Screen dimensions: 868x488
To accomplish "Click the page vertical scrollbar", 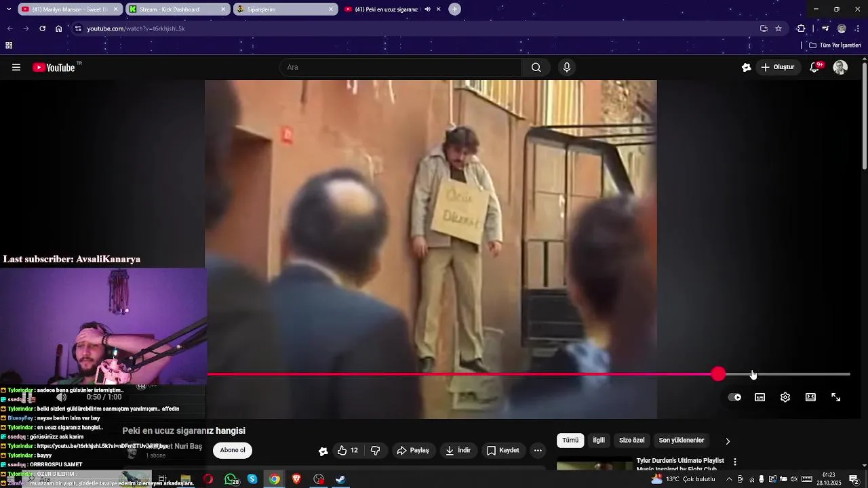I will pos(865,115).
